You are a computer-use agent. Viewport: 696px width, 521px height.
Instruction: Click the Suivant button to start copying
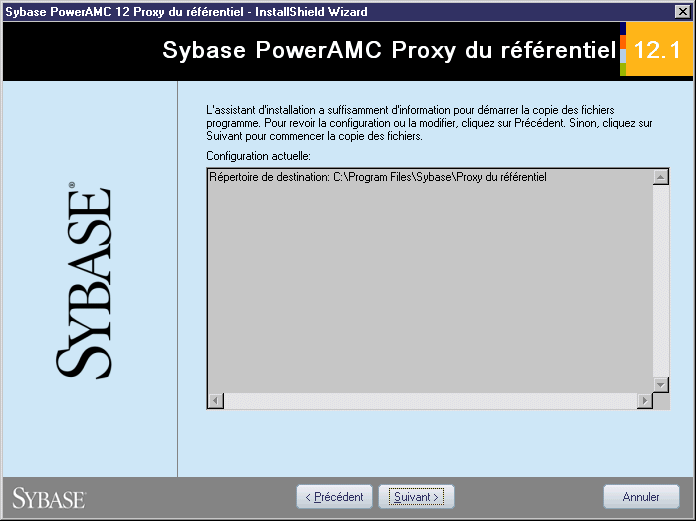click(416, 497)
